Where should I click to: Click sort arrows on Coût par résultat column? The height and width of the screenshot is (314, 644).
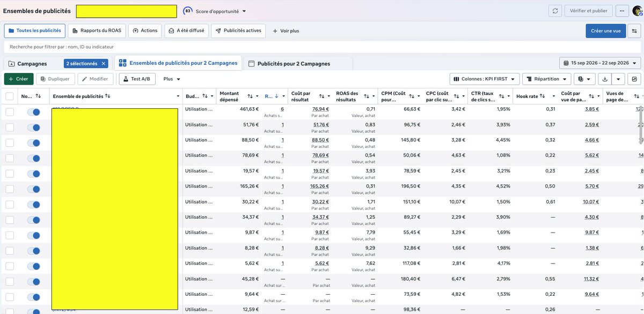[x=321, y=96]
